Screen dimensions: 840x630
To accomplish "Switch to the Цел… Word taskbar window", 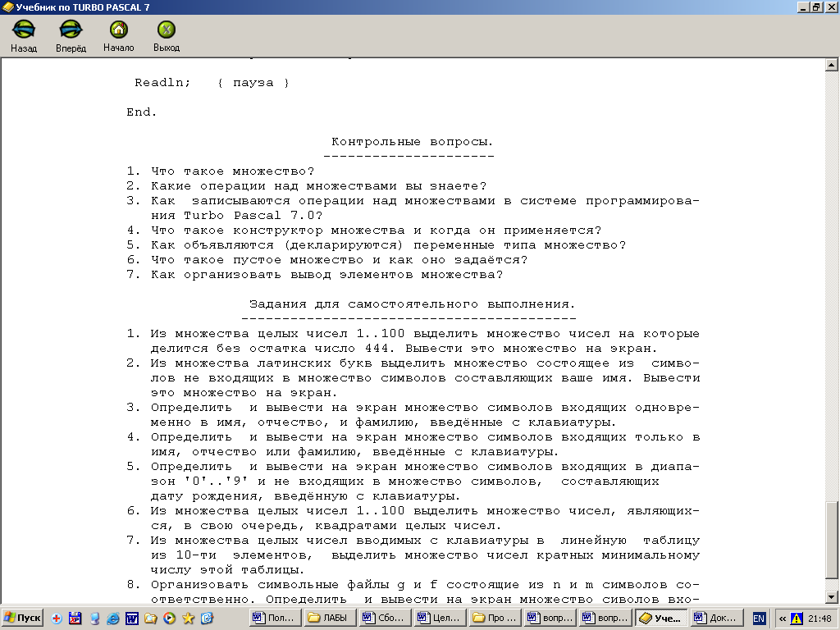I will click(x=441, y=618).
